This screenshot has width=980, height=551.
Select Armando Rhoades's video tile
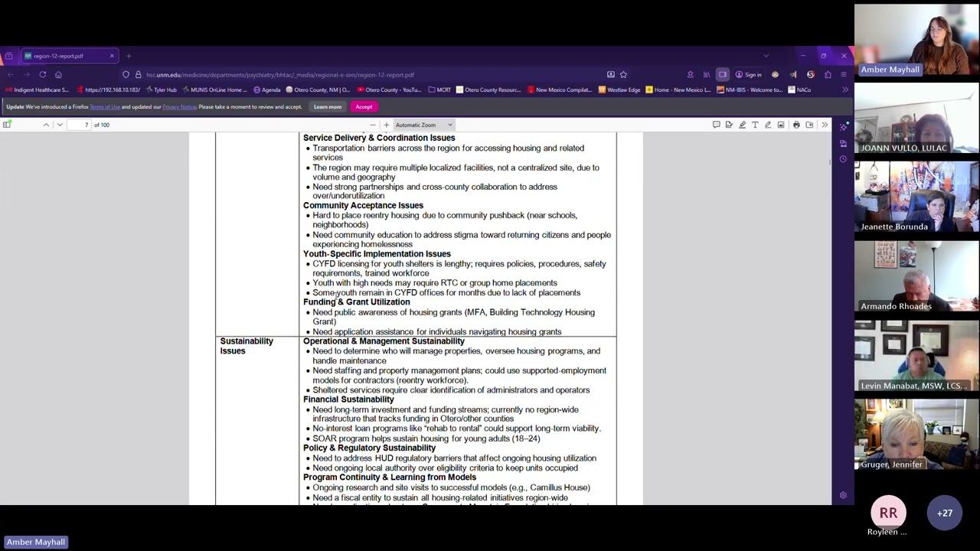pyautogui.click(x=916, y=277)
